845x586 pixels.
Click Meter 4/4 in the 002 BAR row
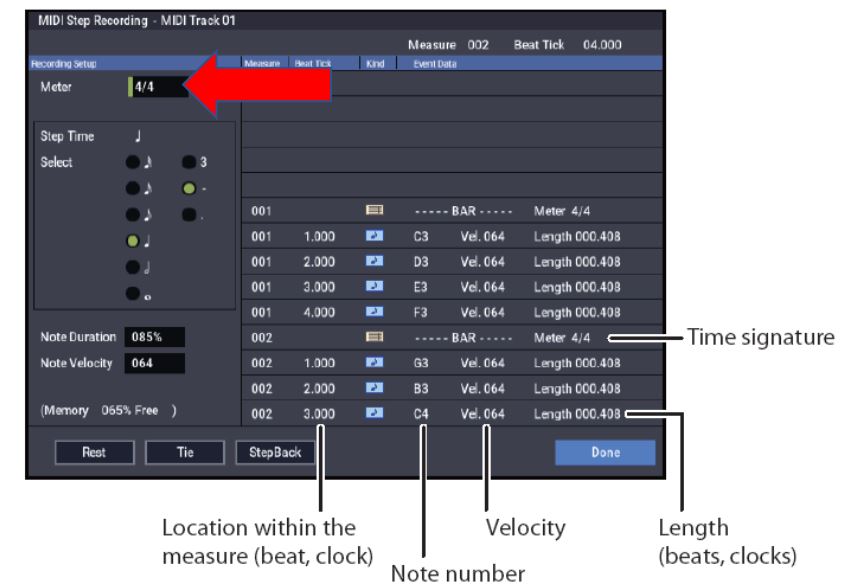point(562,337)
